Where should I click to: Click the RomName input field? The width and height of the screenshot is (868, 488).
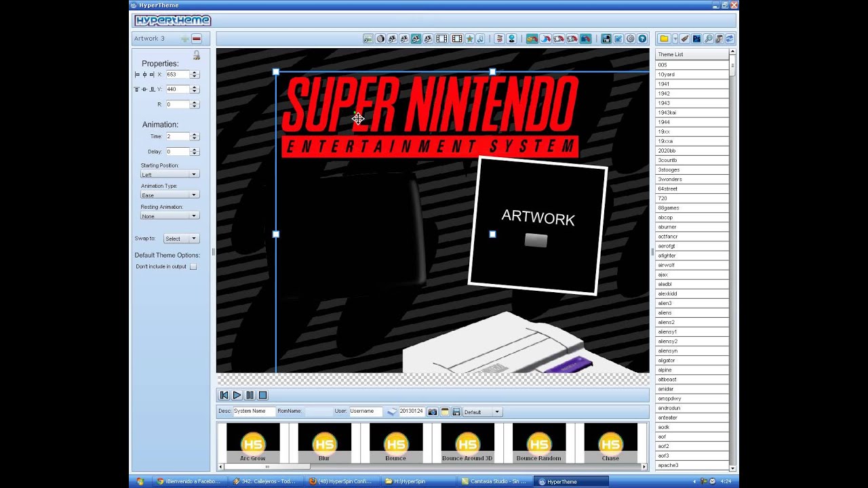click(318, 411)
